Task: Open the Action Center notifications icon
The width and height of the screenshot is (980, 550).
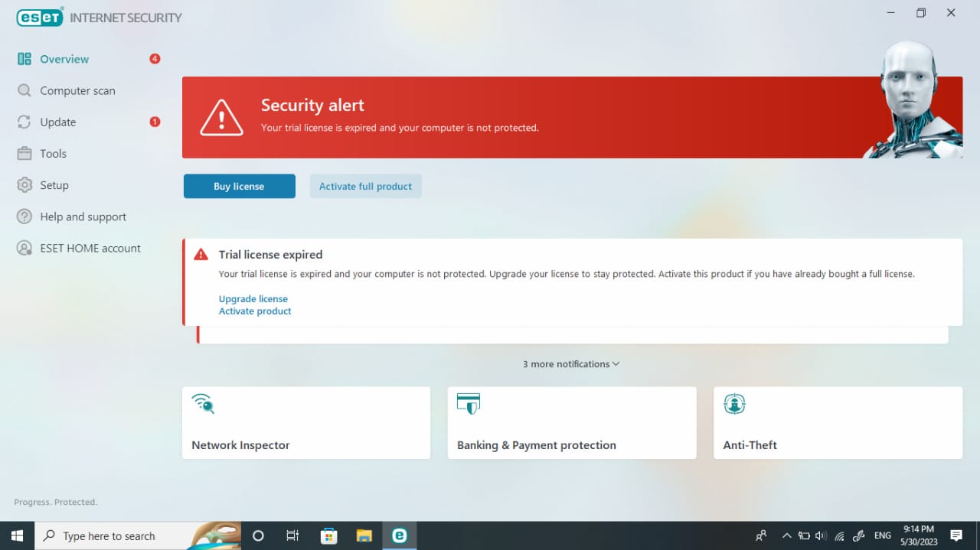Action: tap(956, 535)
